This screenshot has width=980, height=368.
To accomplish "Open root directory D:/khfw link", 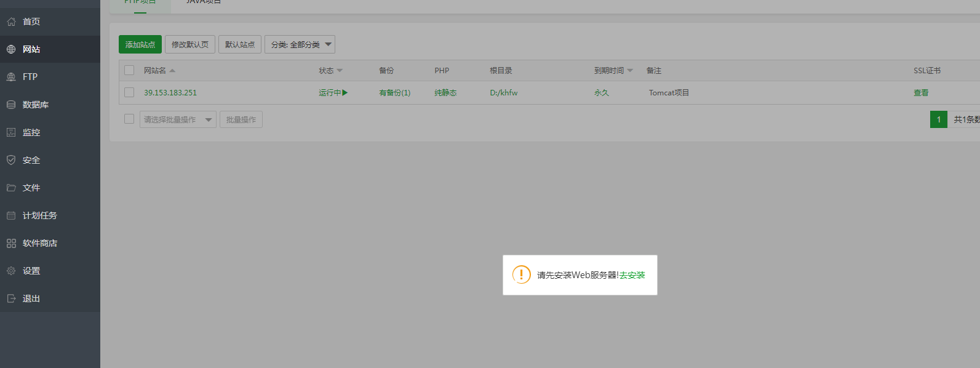I will (504, 93).
